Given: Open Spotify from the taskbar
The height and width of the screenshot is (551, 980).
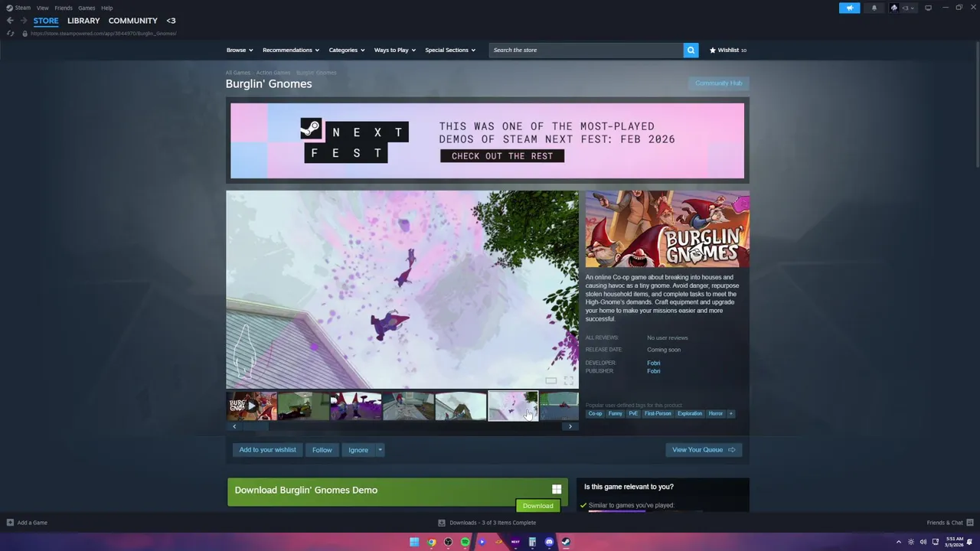Looking at the screenshot, I should point(465,542).
